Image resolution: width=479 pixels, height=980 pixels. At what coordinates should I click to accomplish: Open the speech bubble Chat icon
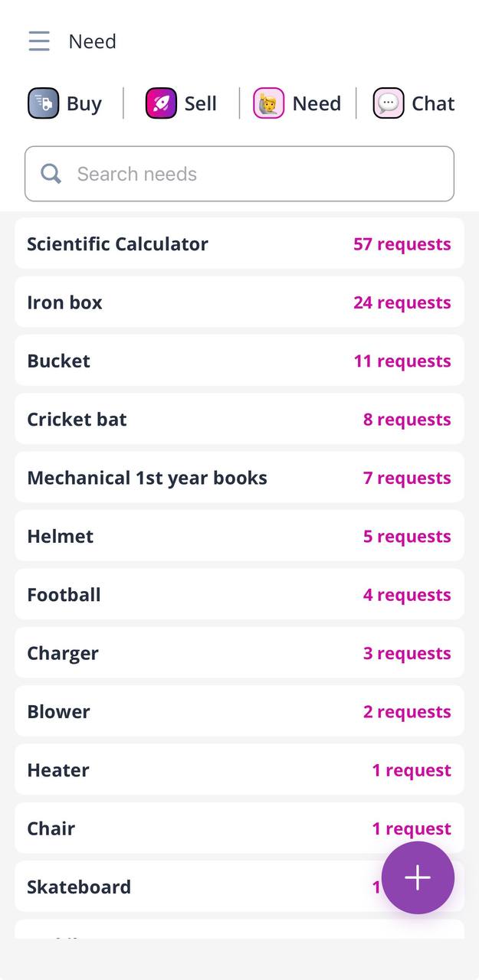tap(389, 103)
